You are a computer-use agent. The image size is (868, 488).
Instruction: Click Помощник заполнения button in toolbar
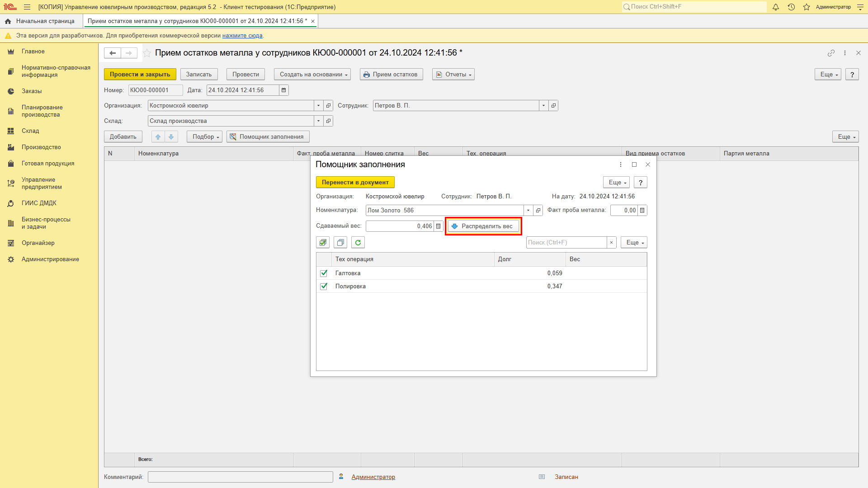(x=268, y=137)
